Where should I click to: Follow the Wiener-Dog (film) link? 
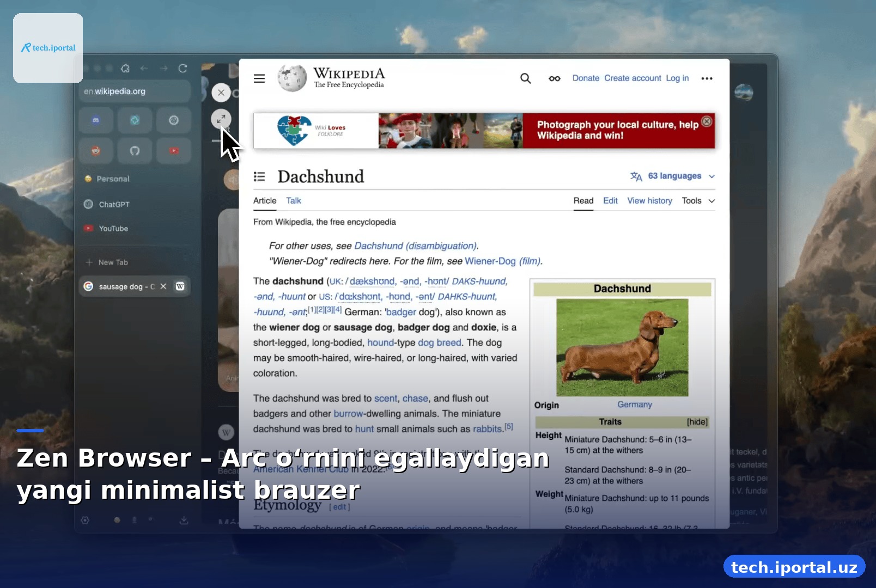(502, 261)
